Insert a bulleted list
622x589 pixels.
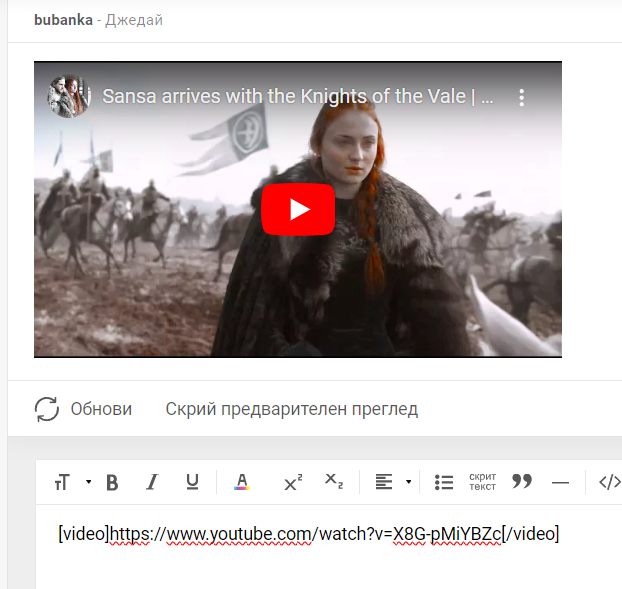[x=444, y=482]
